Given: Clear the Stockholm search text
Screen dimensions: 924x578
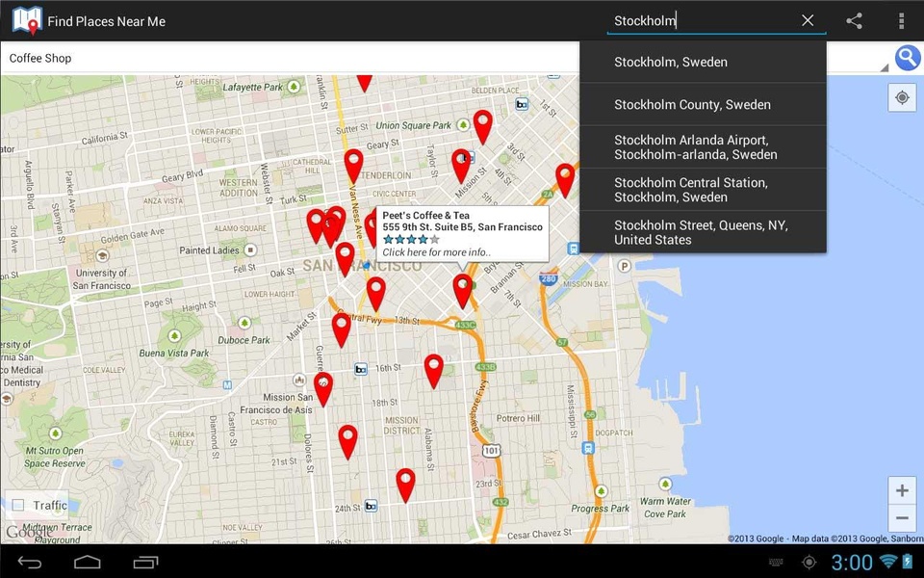Looking at the screenshot, I should click(808, 20).
